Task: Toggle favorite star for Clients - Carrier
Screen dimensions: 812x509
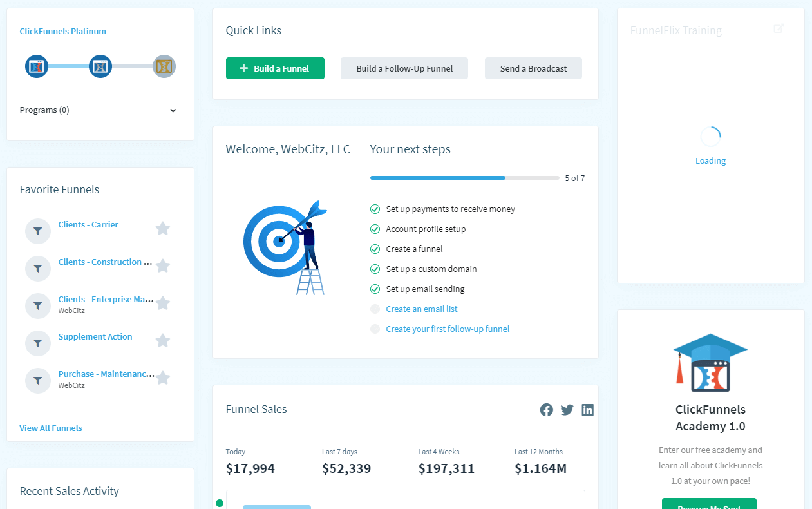Action: point(163,228)
